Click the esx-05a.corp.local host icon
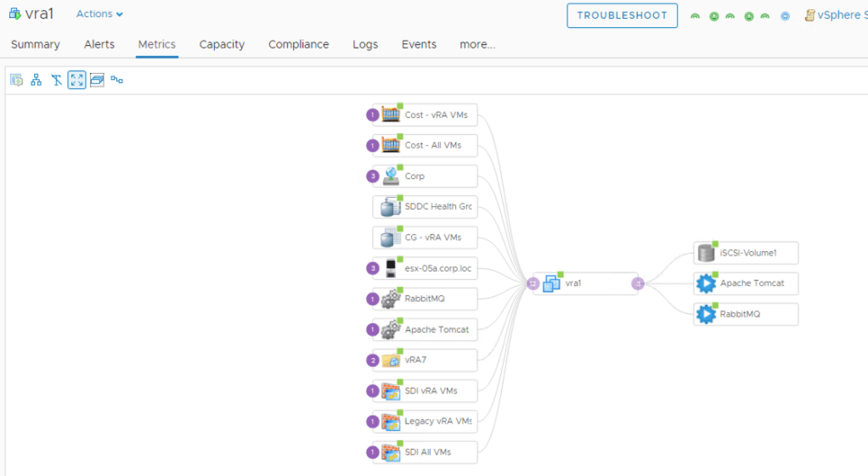The width and height of the screenshot is (868, 476). pos(391,268)
